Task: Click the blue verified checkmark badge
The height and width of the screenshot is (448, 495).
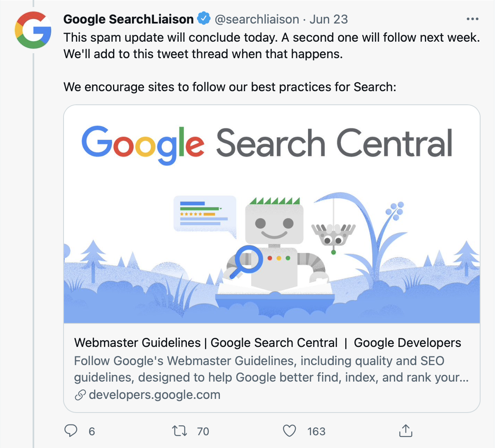Action: 204,19
